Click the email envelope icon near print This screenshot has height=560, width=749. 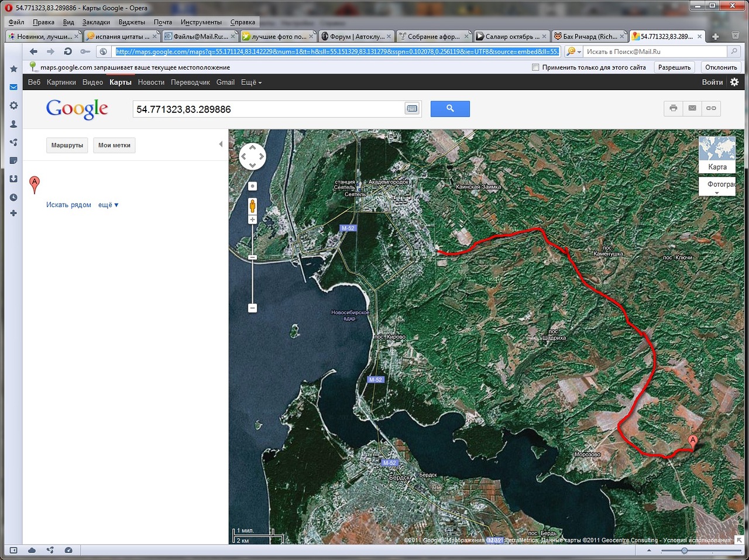(692, 108)
